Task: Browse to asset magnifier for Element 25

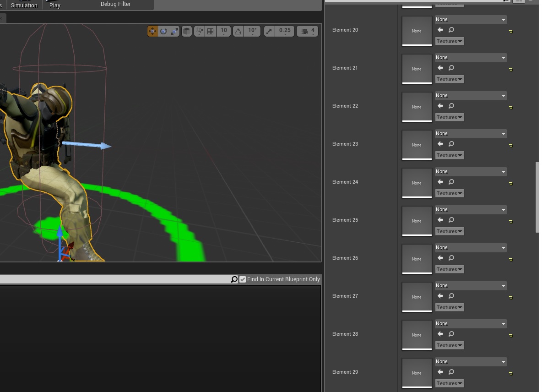Action: (451, 220)
